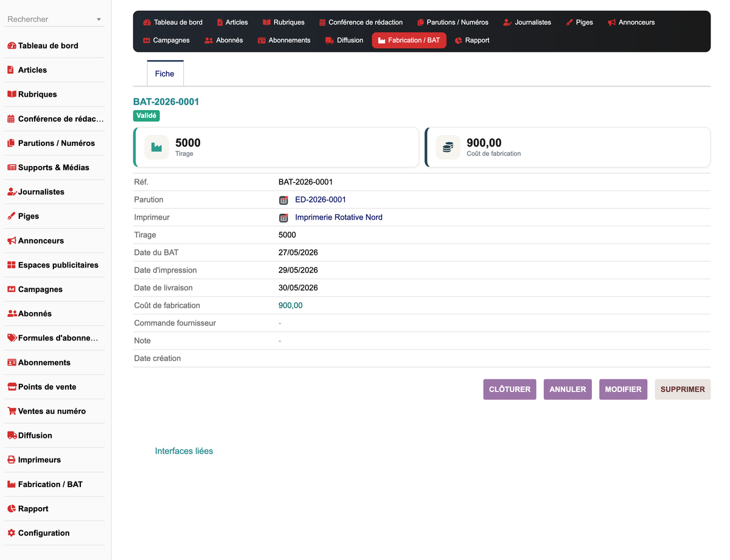This screenshot has height=560, width=730.
Task: Click the 900,00 value in Coût de fabrication row
Action: pyautogui.click(x=290, y=306)
